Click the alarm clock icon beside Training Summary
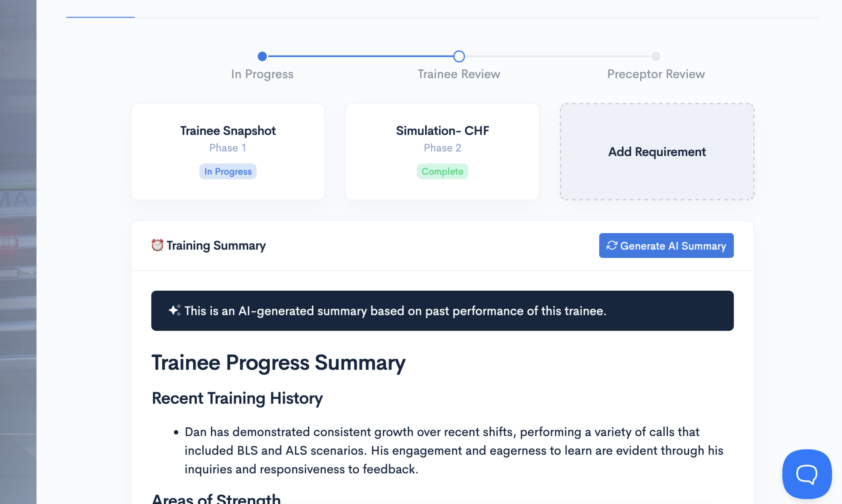The height and width of the screenshot is (504, 842). [x=157, y=245]
